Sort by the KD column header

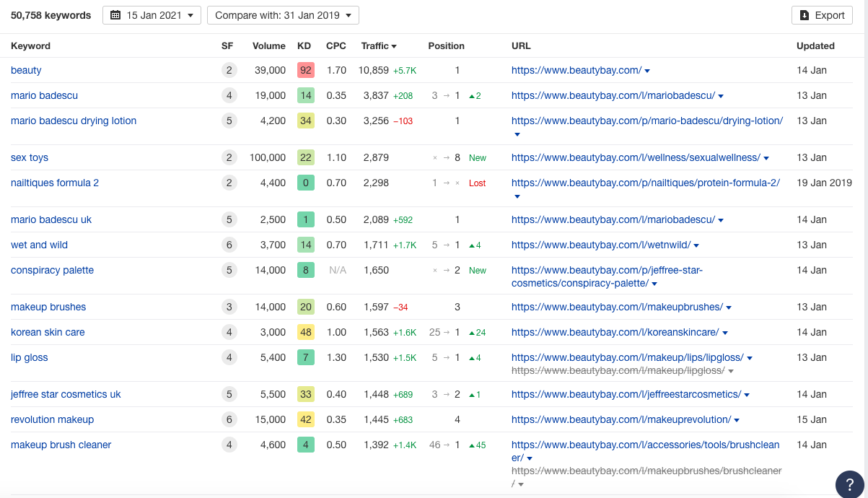click(304, 45)
